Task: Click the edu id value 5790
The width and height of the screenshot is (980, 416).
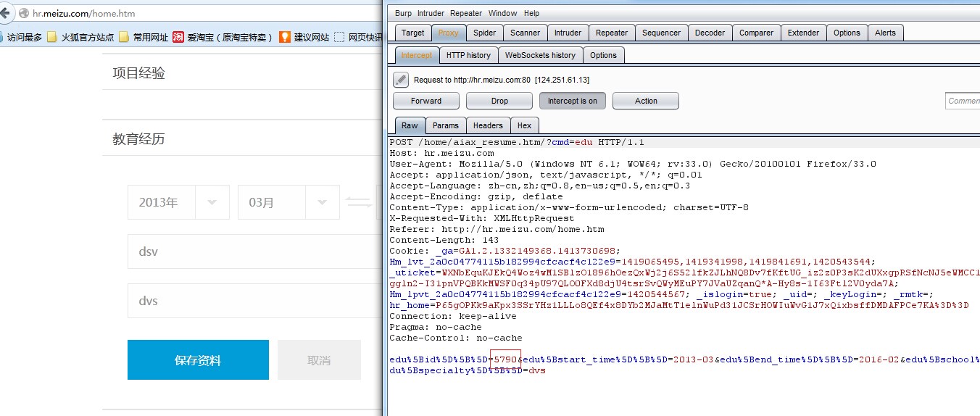Action: coord(505,359)
